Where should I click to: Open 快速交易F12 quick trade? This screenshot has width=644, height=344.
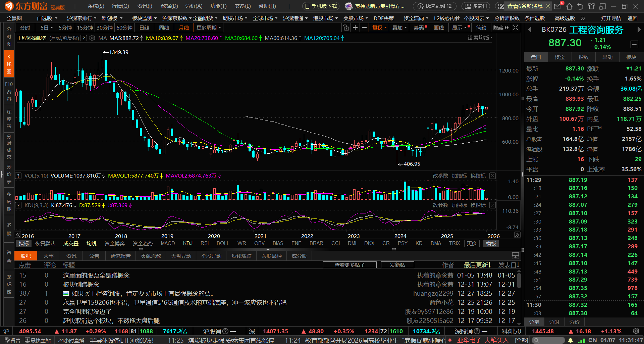435,6
